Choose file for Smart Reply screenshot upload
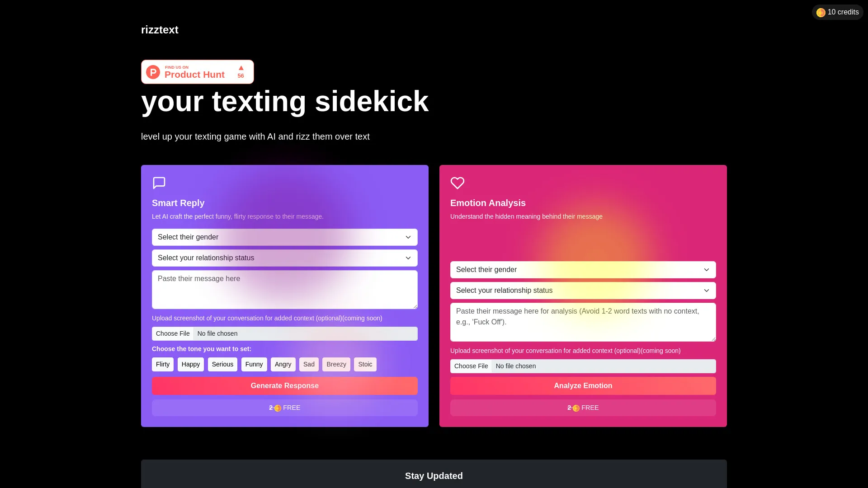 coord(172,333)
